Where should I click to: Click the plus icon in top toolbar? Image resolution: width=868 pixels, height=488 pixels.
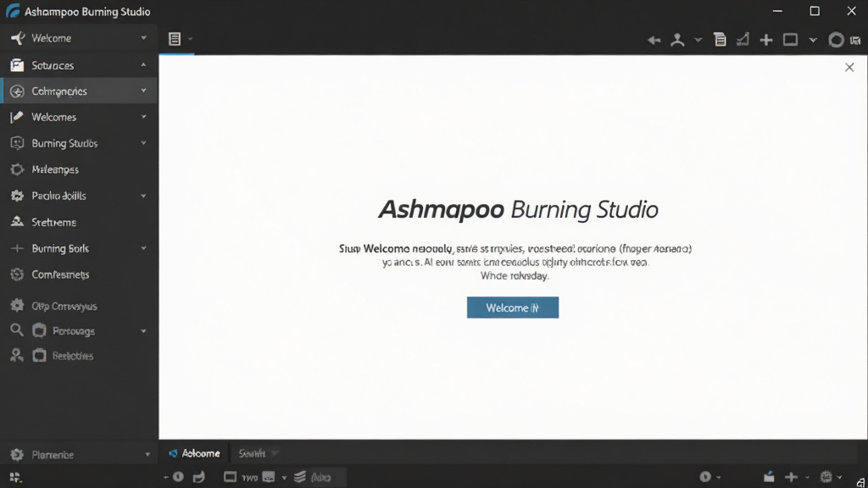(x=766, y=40)
